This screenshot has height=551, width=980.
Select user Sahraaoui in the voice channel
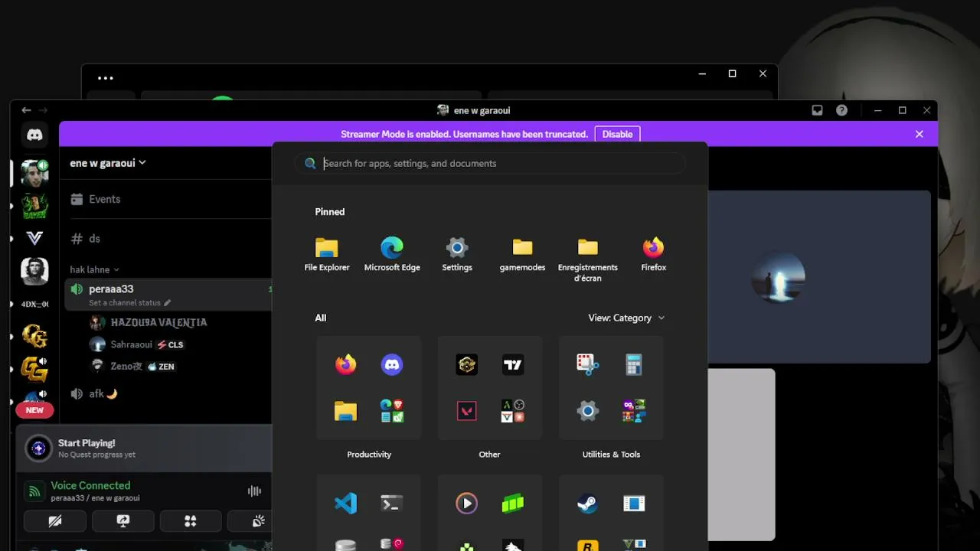(x=138, y=344)
